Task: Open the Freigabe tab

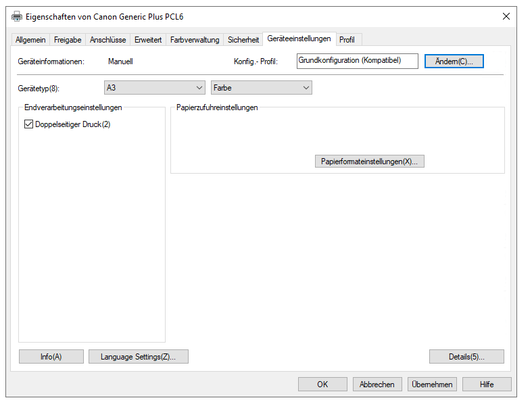Action: pyautogui.click(x=68, y=40)
